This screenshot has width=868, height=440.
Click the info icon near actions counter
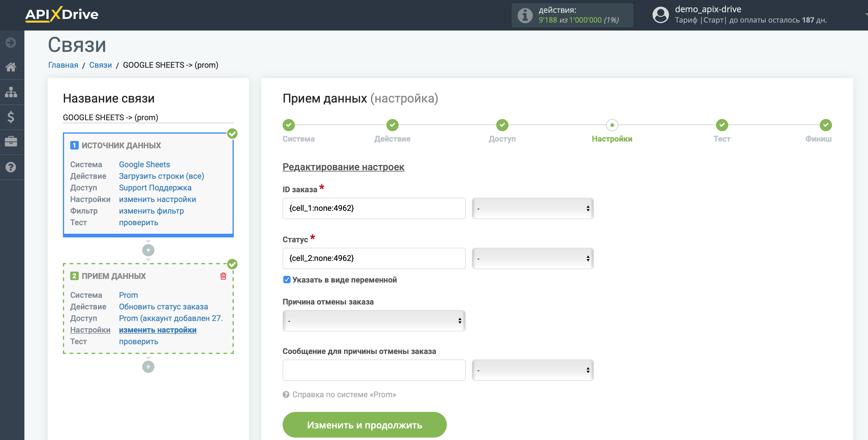pyautogui.click(x=525, y=15)
